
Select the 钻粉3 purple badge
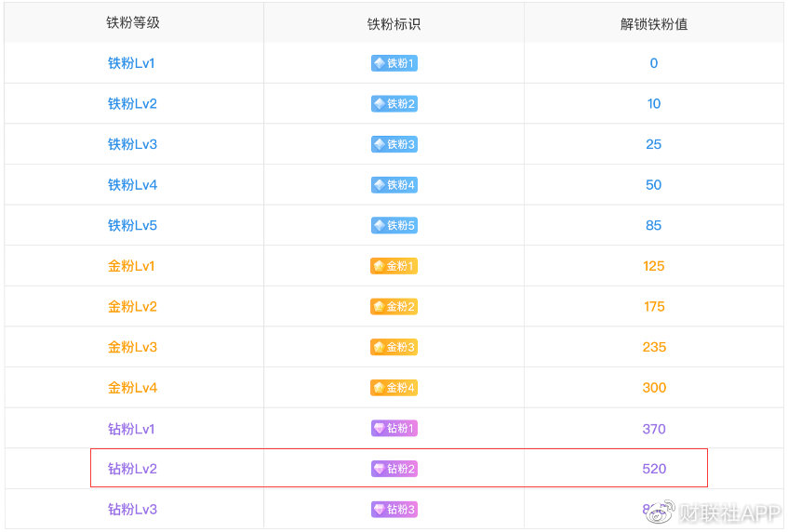pos(394,510)
